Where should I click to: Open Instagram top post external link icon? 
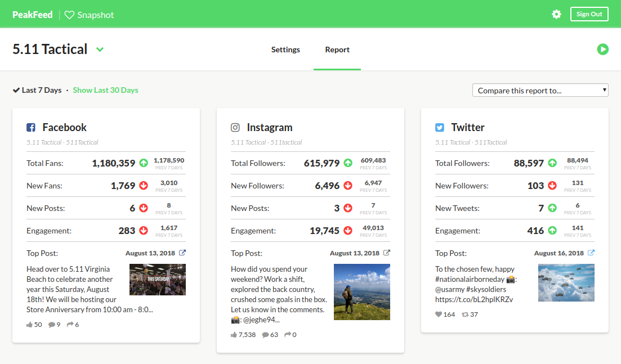coord(386,253)
